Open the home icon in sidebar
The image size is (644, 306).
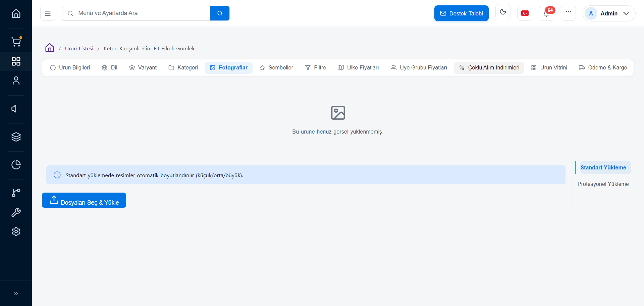[x=16, y=14]
